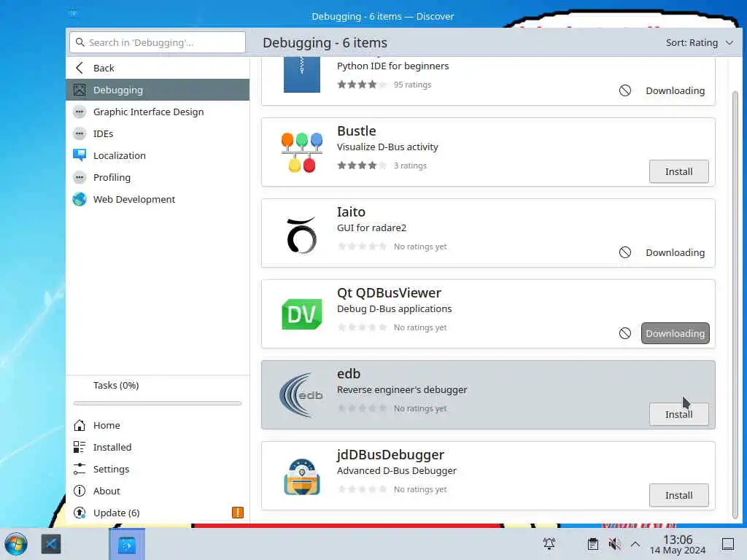The width and height of the screenshot is (747, 560).
Task: Click the Python IDE Downloading label
Action: (675, 90)
